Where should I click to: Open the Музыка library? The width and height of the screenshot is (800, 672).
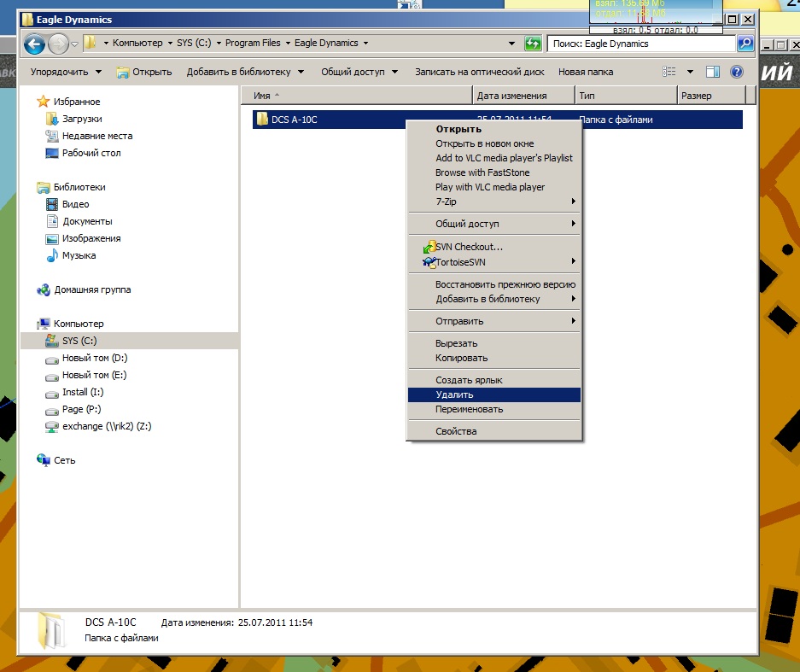click(71, 255)
